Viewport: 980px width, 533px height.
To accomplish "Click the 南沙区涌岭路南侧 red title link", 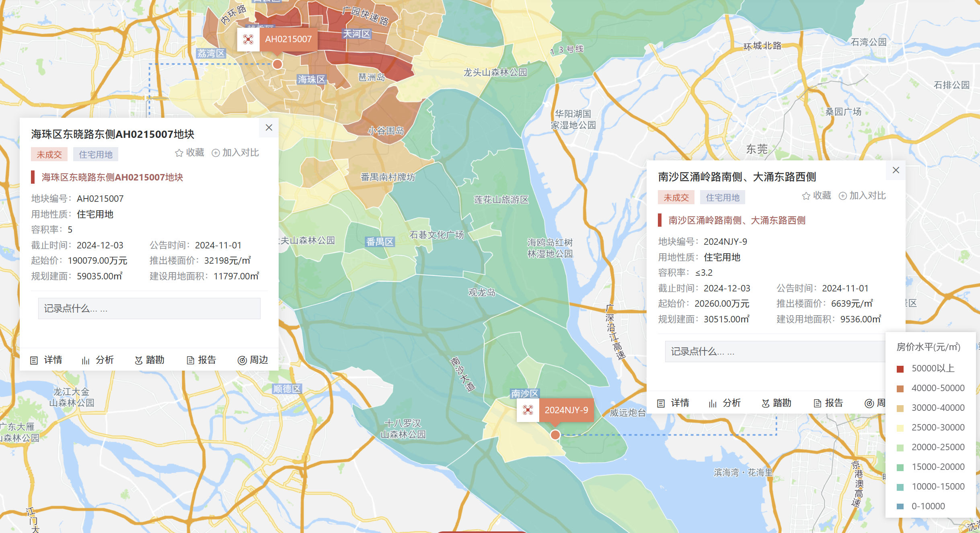I will [737, 220].
